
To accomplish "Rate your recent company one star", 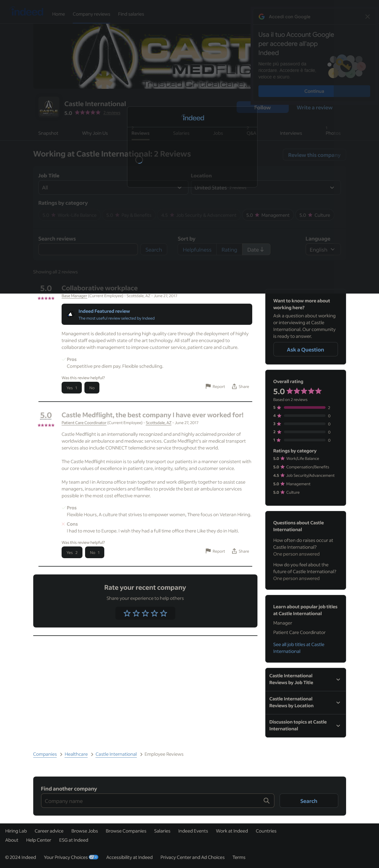I will (x=127, y=613).
